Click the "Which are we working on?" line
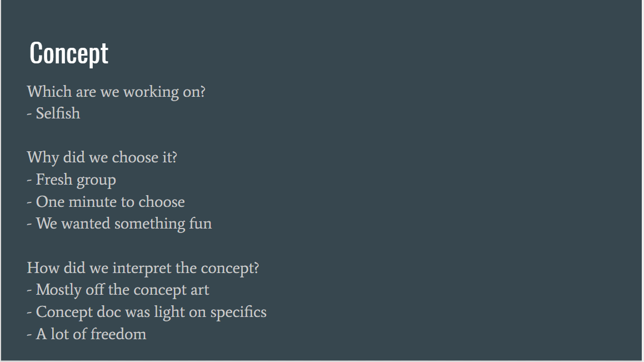644x362 pixels. click(x=116, y=91)
